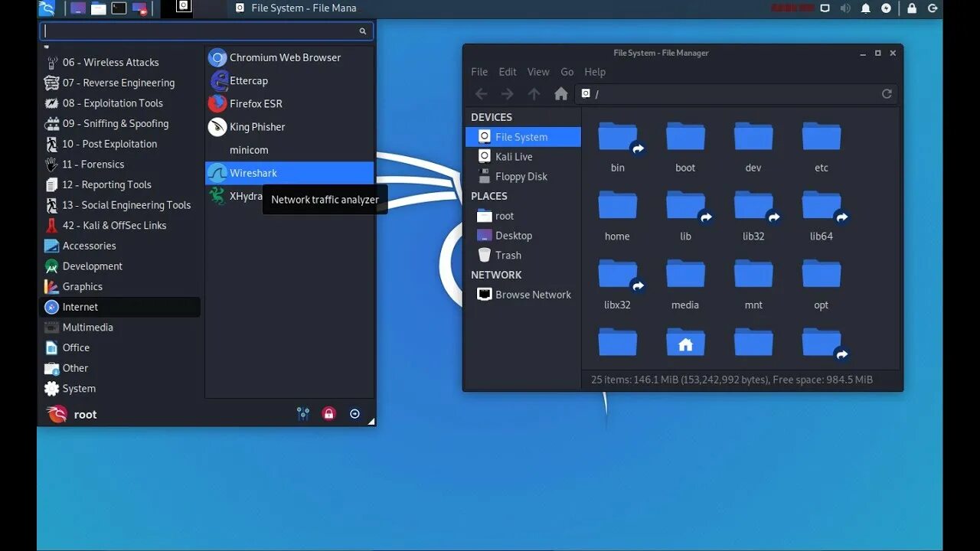The width and height of the screenshot is (980, 551).
Task: Click the screen recorder panel launcher
Action: point(139,8)
